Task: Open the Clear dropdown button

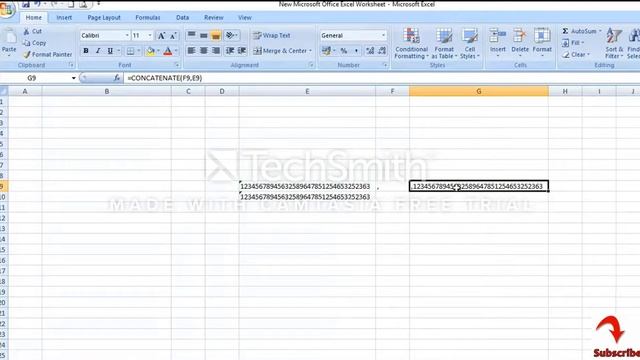Action: tap(576, 54)
